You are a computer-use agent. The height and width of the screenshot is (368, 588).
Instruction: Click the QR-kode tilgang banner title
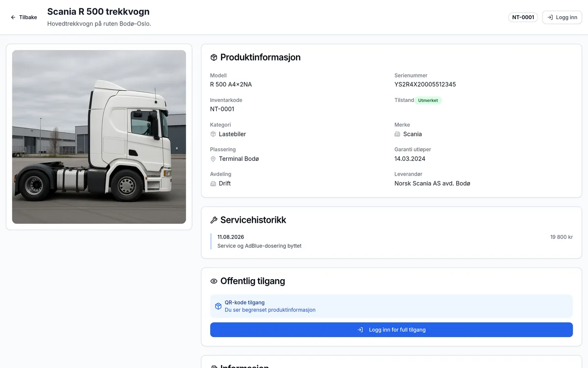click(x=245, y=303)
